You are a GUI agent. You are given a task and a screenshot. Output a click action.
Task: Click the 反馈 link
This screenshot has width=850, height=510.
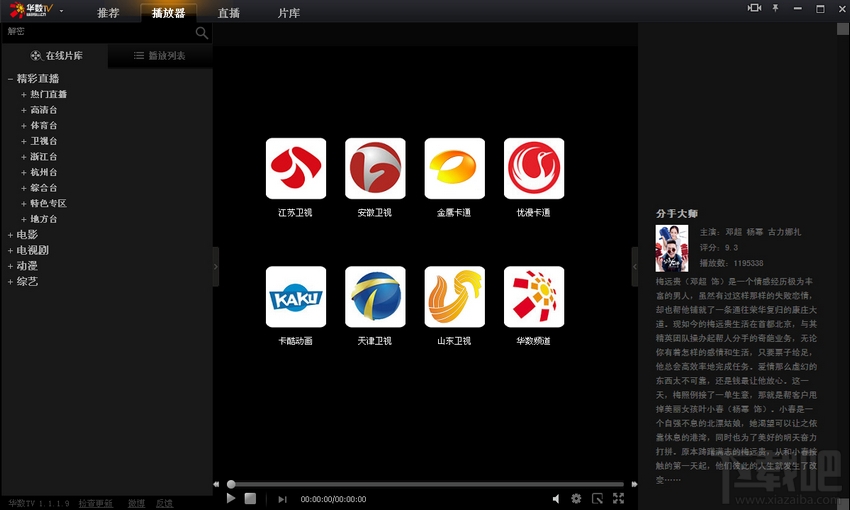coord(164,503)
